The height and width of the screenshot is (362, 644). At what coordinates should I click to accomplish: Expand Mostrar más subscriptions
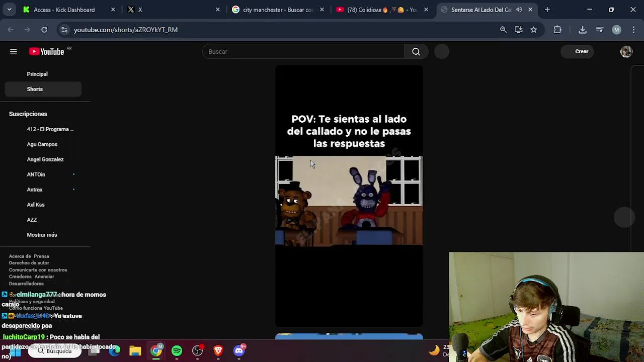[x=43, y=235]
